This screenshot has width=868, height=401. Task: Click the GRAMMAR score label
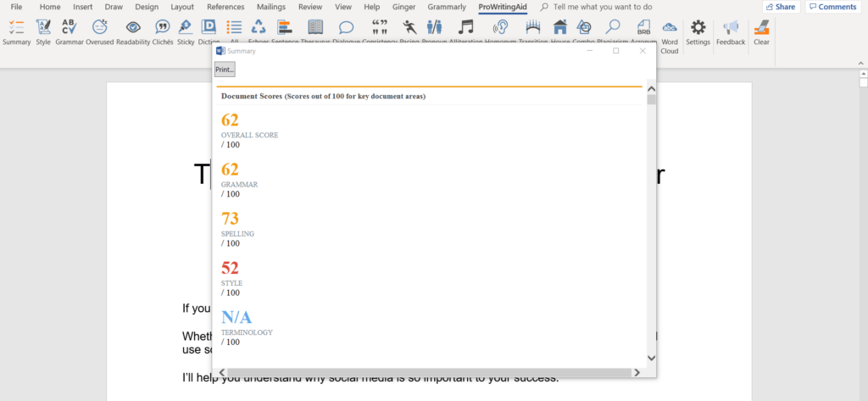(x=239, y=185)
